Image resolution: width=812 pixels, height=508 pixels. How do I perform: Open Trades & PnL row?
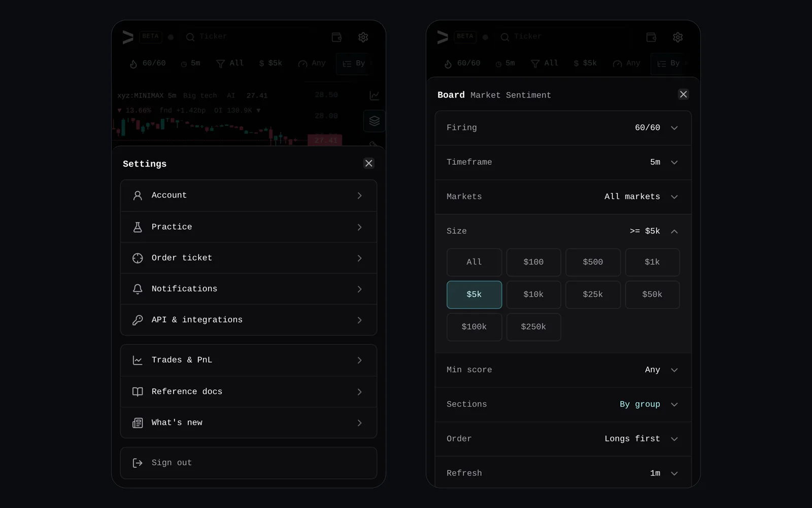[249, 360]
